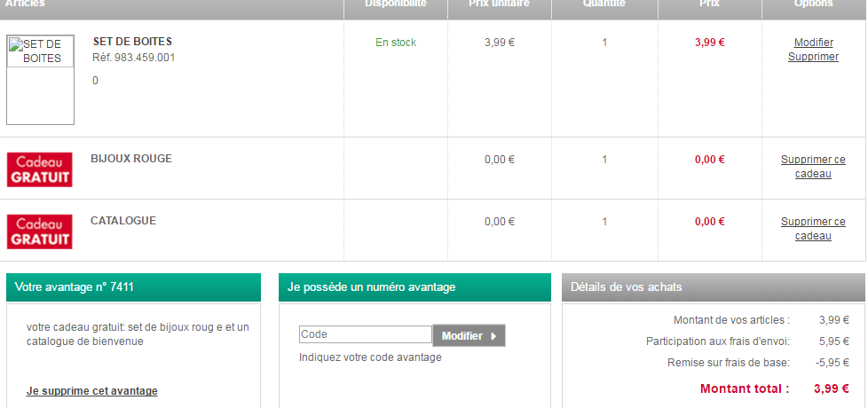Remove the CATALOGUE gift
The height and width of the screenshot is (408, 868).
[813, 229]
